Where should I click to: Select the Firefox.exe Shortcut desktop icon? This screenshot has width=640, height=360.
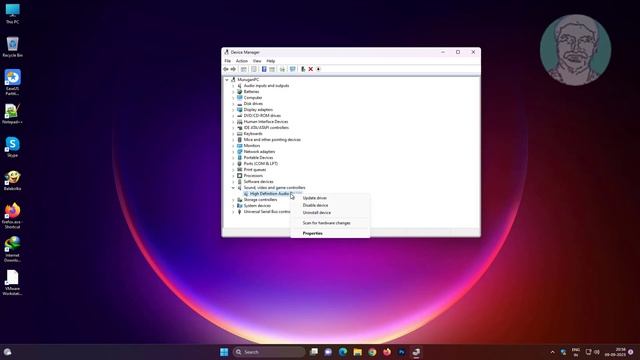tap(12, 216)
